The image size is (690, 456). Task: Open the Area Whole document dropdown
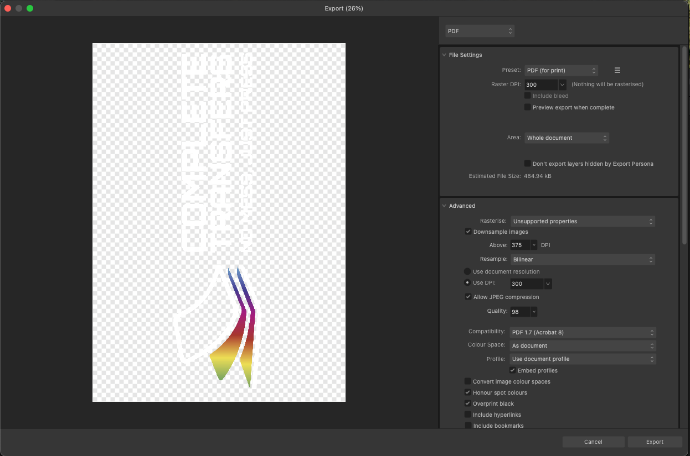click(566, 138)
